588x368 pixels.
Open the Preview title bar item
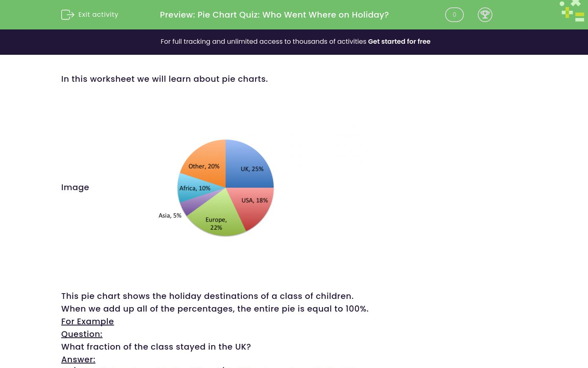274,15
